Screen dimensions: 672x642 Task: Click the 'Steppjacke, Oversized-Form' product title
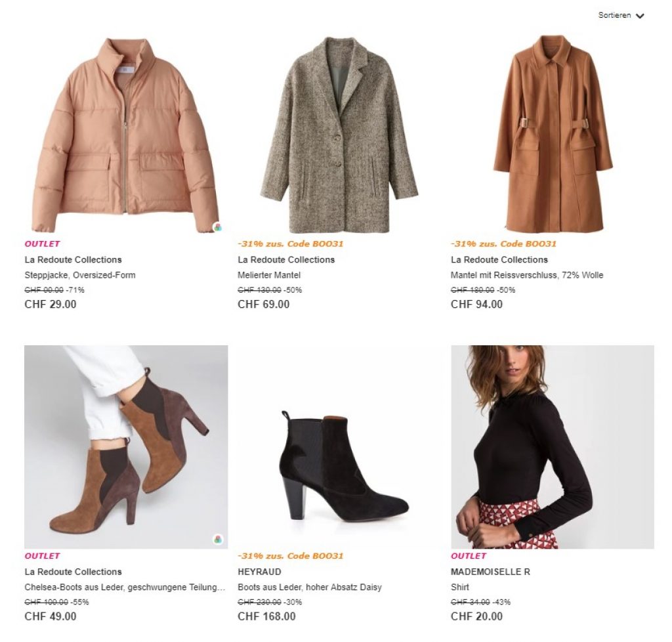(x=80, y=275)
